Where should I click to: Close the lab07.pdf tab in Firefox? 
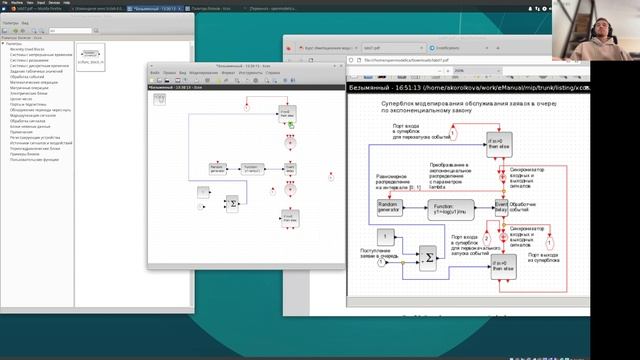pyautogui.click(x=422, y=48)
